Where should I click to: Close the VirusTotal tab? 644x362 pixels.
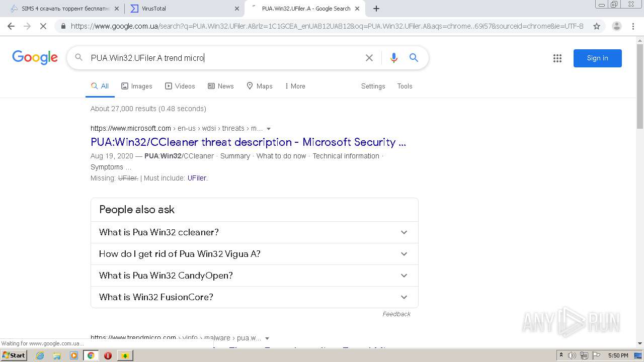237,9
